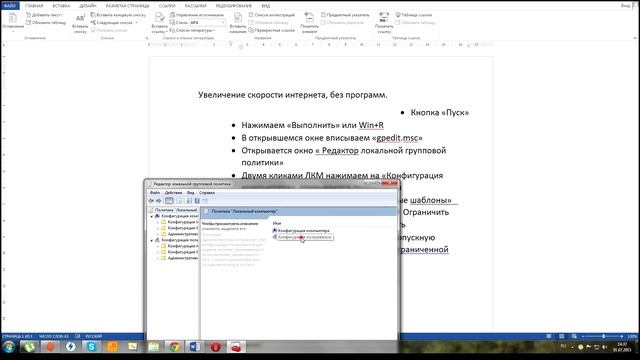Viewport: 640px width, 360px height.
Task: Switch to Web Layout view in the status bar
Action: pyautogui.click(x=574, y=336)
